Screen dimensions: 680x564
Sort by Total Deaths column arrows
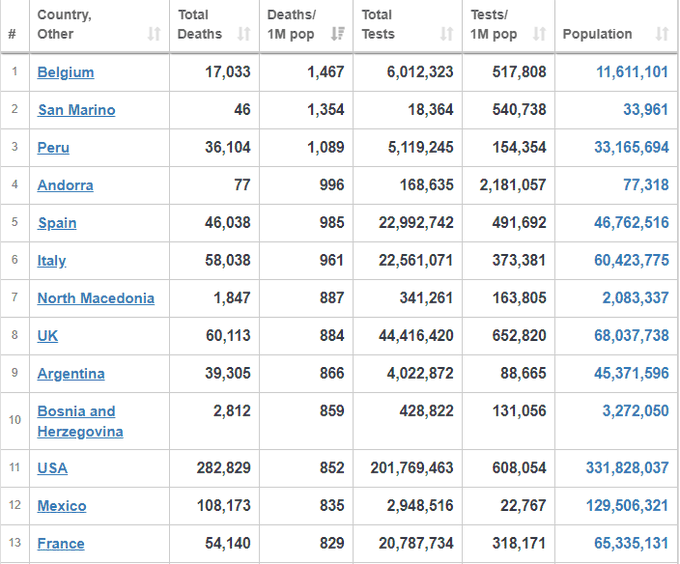(x=244, y=34)
